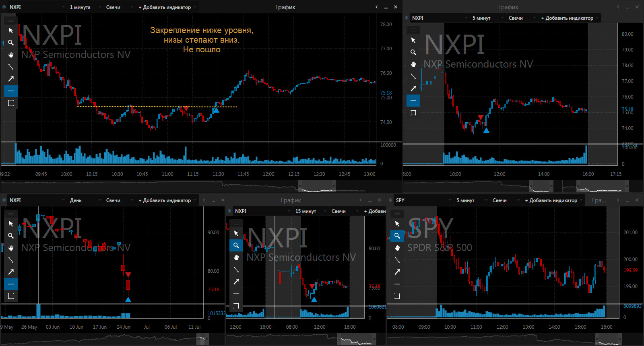Choose rectangle tool in SPY chart
The width and height of the screenshot is (644, 346).
(397, 296)
